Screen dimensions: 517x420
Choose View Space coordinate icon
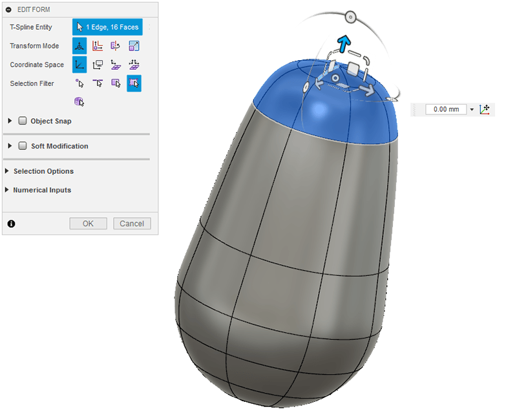pyautogui.click(x=98, y=65)
